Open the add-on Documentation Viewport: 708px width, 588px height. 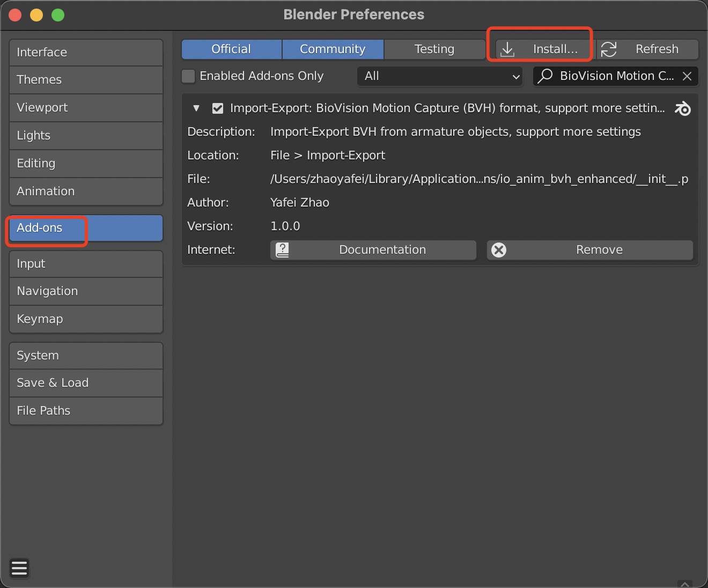[x=373, y=250]
